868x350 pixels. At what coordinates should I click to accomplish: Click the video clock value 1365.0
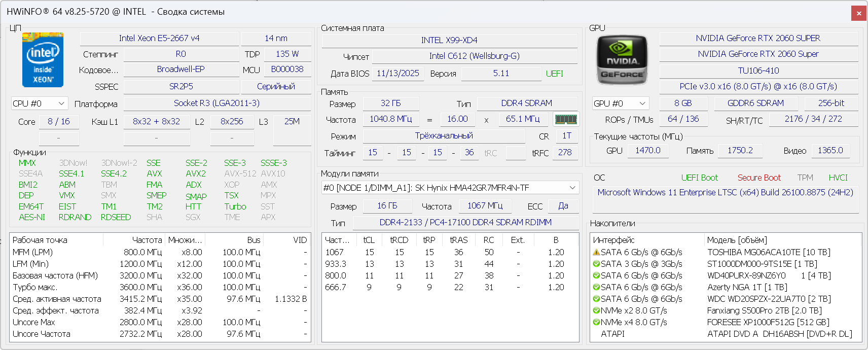pos(830,150)
